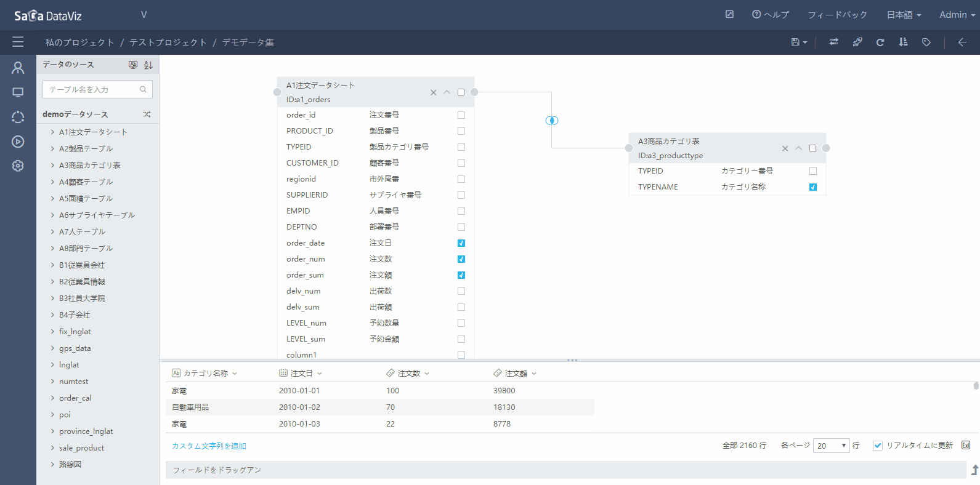This screenshot has height=485, width=980.
Task: Check the delv_num field checkbox
Action: click(x=461, y=291)
